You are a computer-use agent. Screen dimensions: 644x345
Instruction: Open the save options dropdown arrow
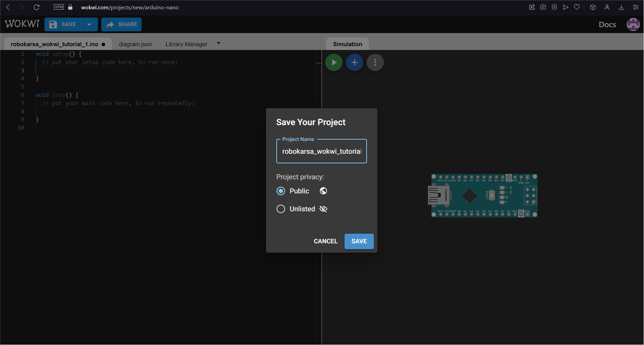(89, 24)
